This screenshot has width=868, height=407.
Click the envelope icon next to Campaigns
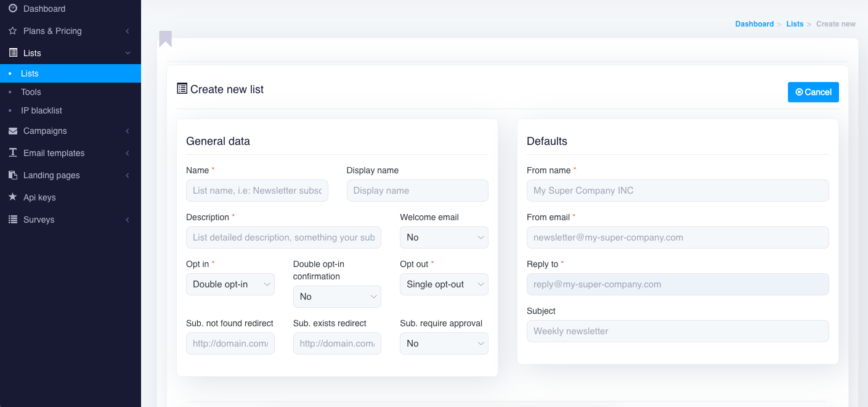pyautogui.click(x=13, y=131)
